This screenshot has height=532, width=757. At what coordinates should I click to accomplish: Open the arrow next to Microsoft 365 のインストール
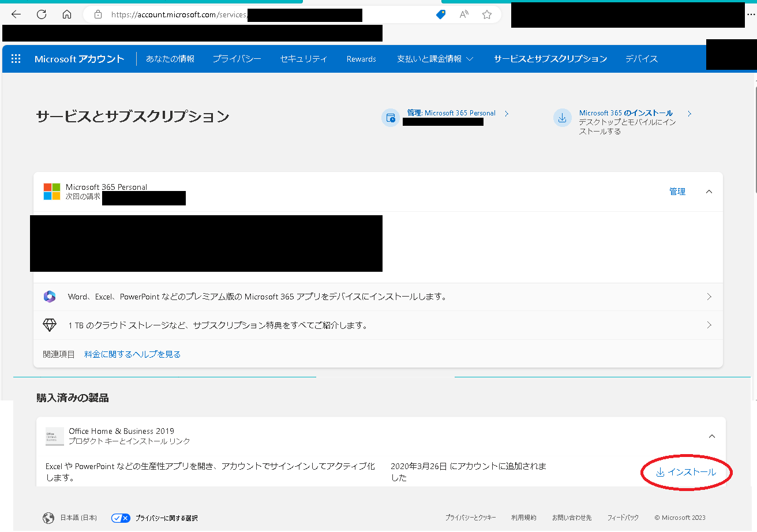pyautogui.click(x=689, y=114)
